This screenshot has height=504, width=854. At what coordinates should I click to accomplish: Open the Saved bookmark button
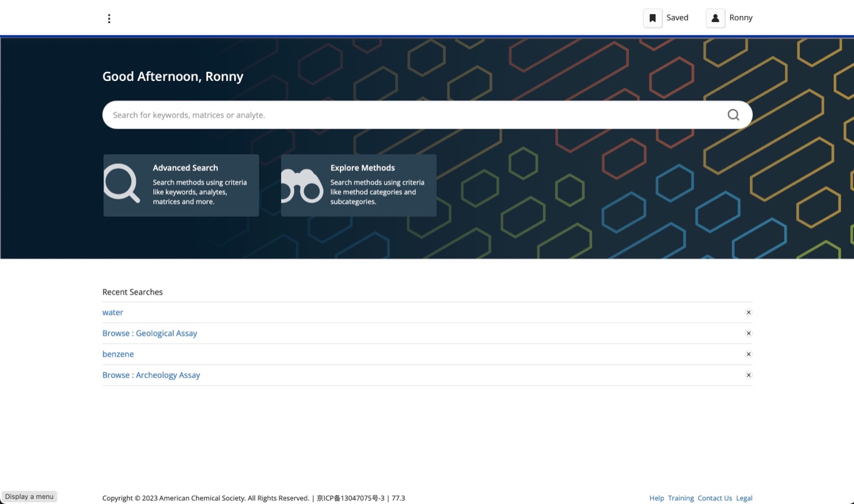click(653, 18)
